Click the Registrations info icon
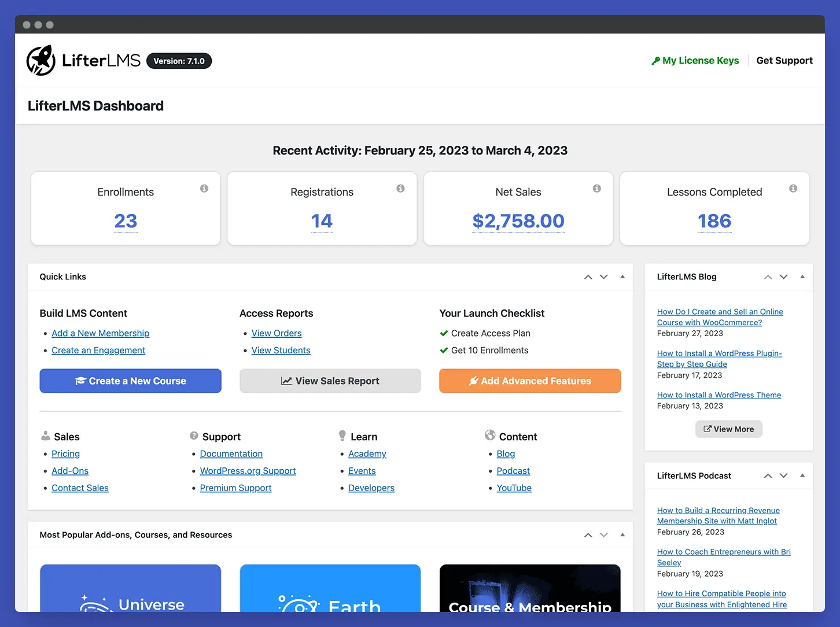Image resolution: width=840 pixels, height=627 pixels. point(400,189)
